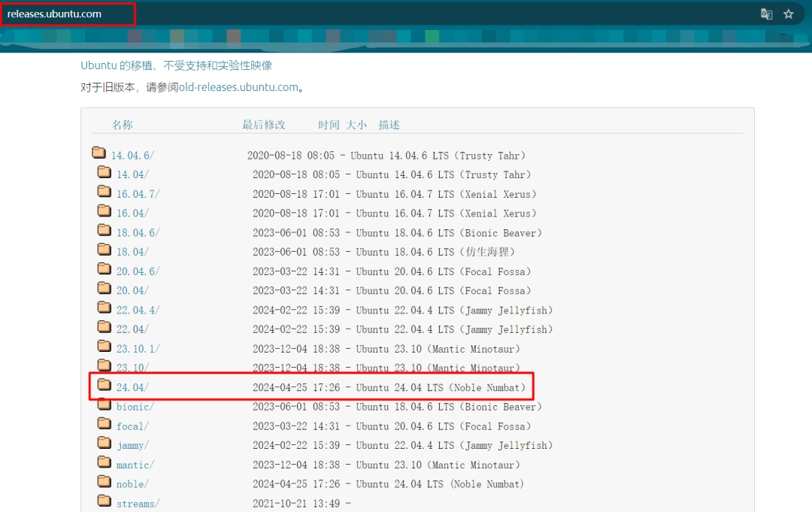Open the 16.04/ directory link
Viewport: 812px width, 512px height.
(132, 214)
